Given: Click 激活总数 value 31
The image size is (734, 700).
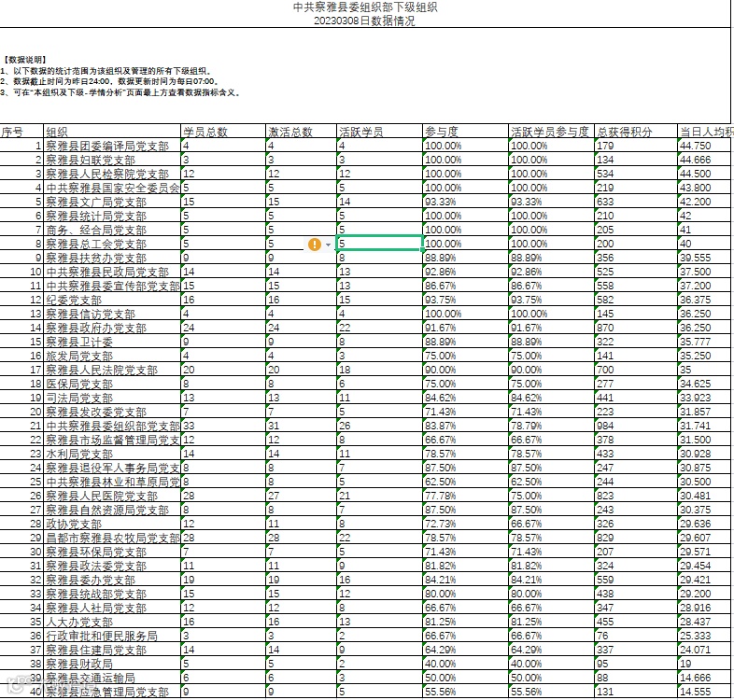Looking at the screenshot, I should (274, 426).
